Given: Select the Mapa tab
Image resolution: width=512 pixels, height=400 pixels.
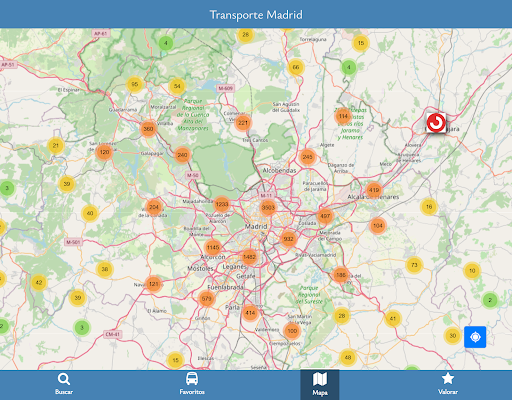Looking at the screenshot, I should [320, 384].
